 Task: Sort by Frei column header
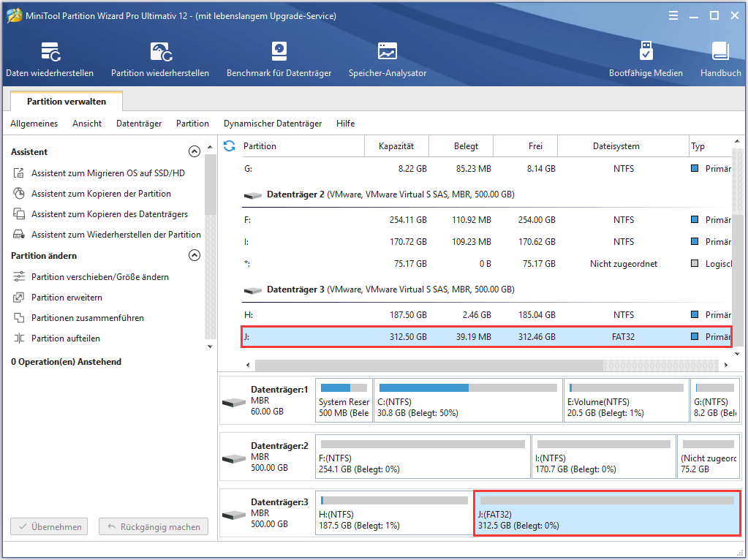point(525,146)
